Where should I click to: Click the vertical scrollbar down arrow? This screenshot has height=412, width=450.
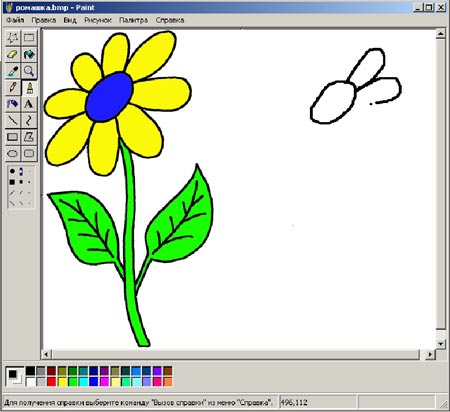tap(441, 344)
